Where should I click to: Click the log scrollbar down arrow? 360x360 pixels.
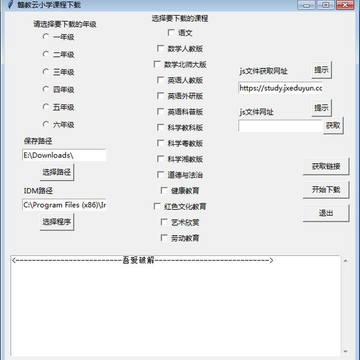346,351
